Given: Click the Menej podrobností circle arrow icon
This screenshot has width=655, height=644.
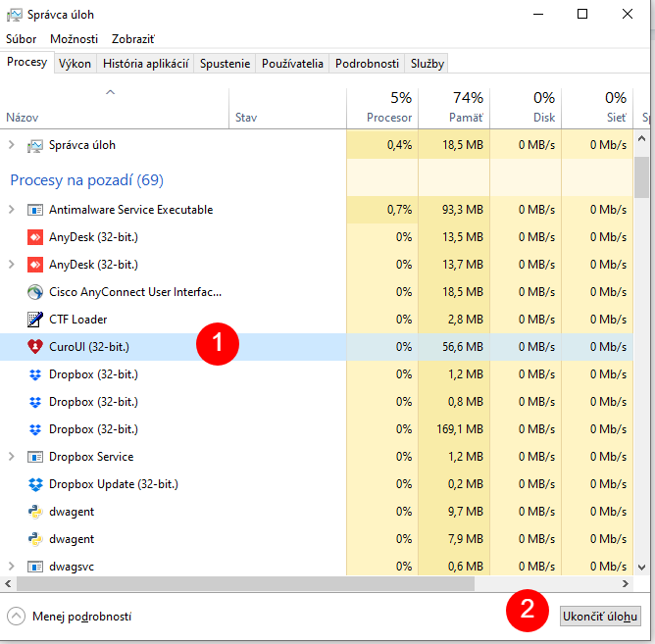Looking at the screenshot, I should 17,617.
